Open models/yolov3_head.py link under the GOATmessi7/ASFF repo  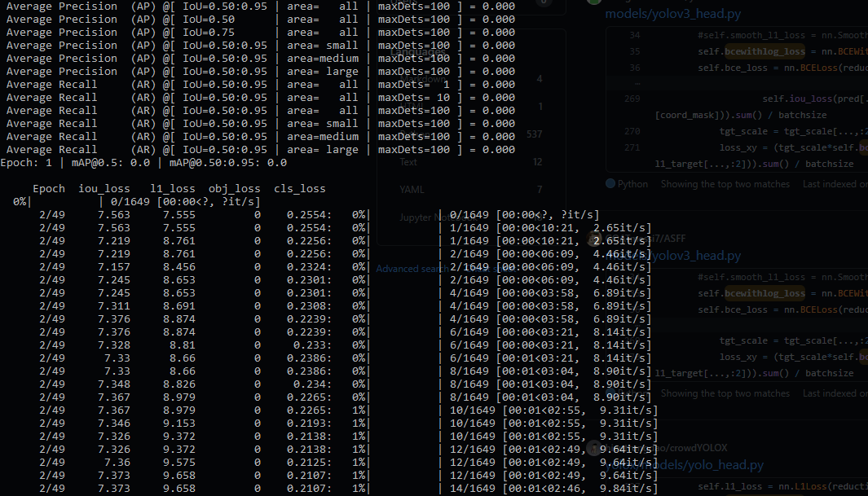click(x=672, y=256)
